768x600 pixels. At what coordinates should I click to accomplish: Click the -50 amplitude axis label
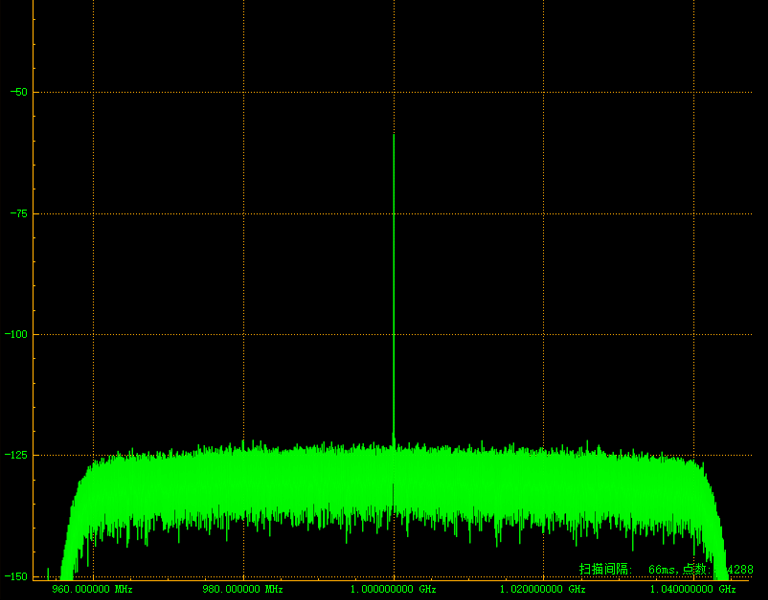(18, 92)
